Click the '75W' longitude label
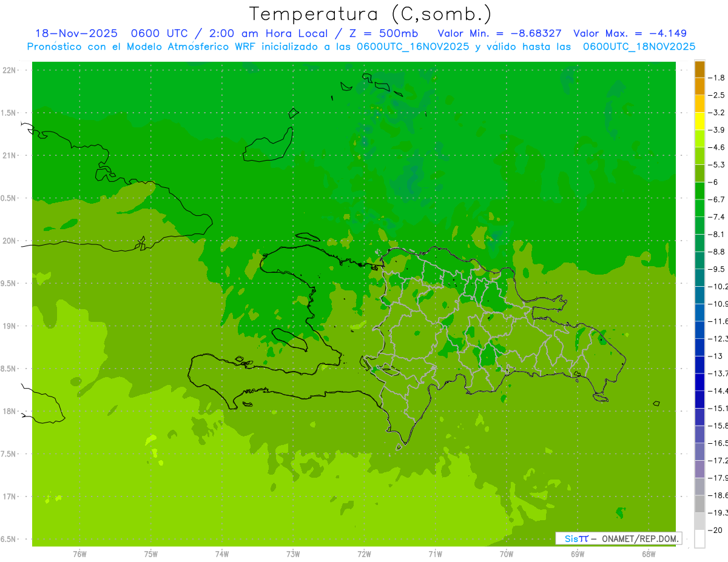 [150, 554]
